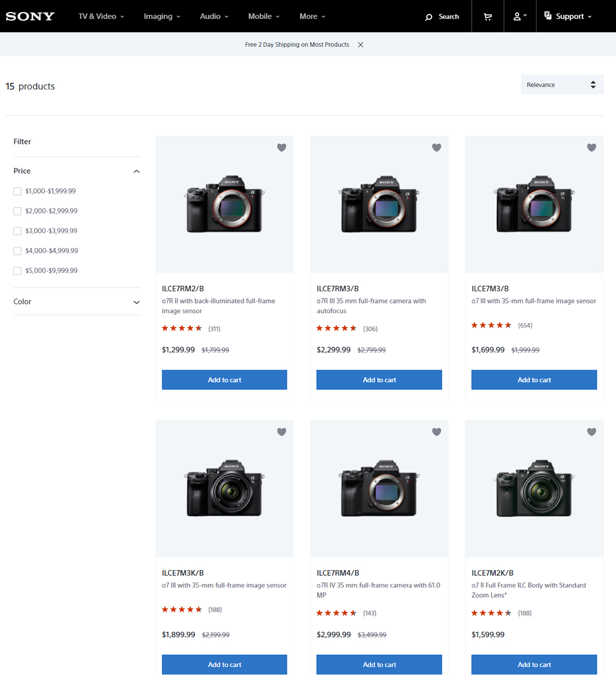Screen dimensions: 616x678
Task: Favorite the ILCE7RM2/B camera with heart
Action: (282, 148)
